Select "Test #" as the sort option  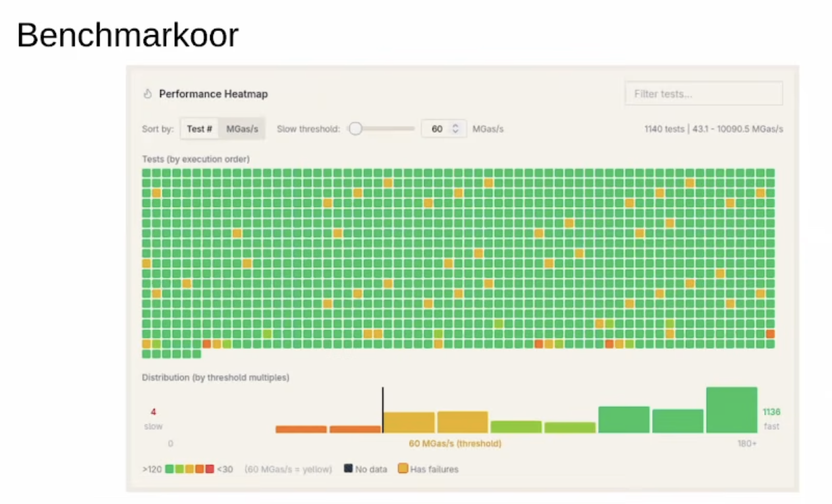pyautogui.click(x=199, y=128)
